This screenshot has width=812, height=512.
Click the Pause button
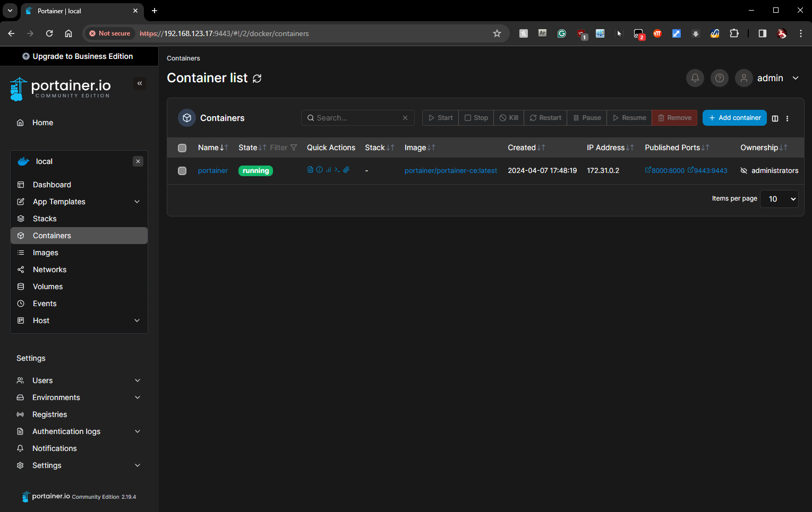[587, 118]
